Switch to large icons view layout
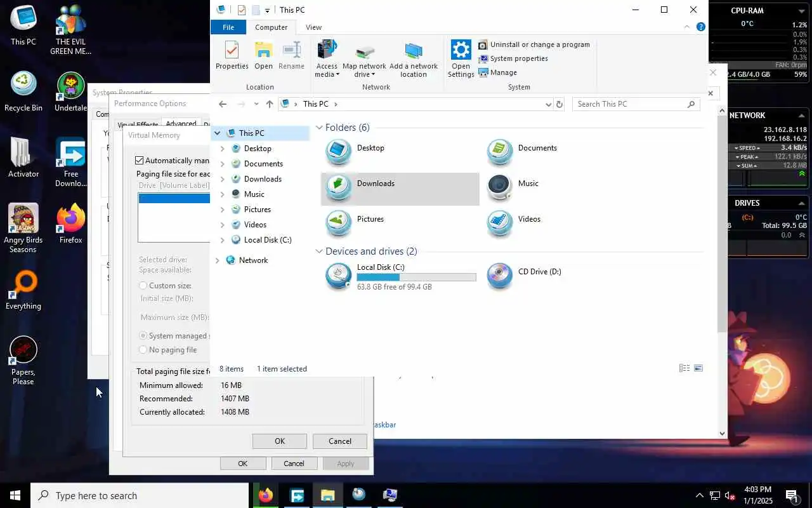The image size is (812, 508). coord(698,368)
